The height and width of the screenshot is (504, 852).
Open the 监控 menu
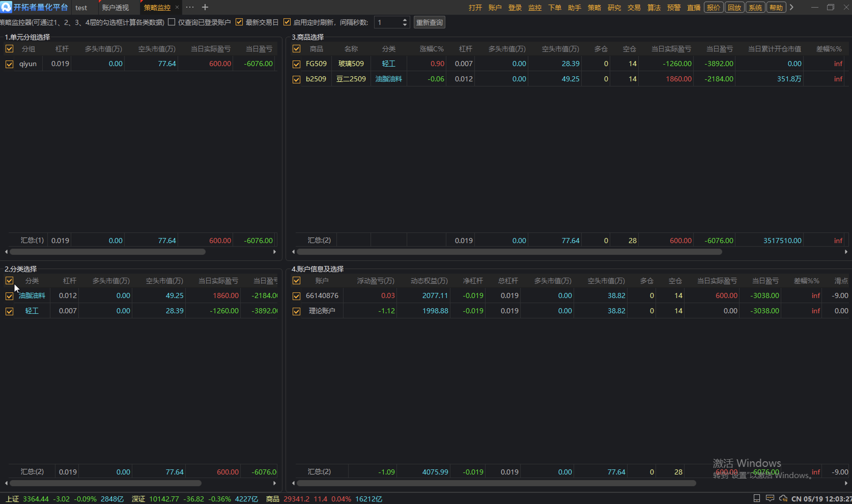535,7
